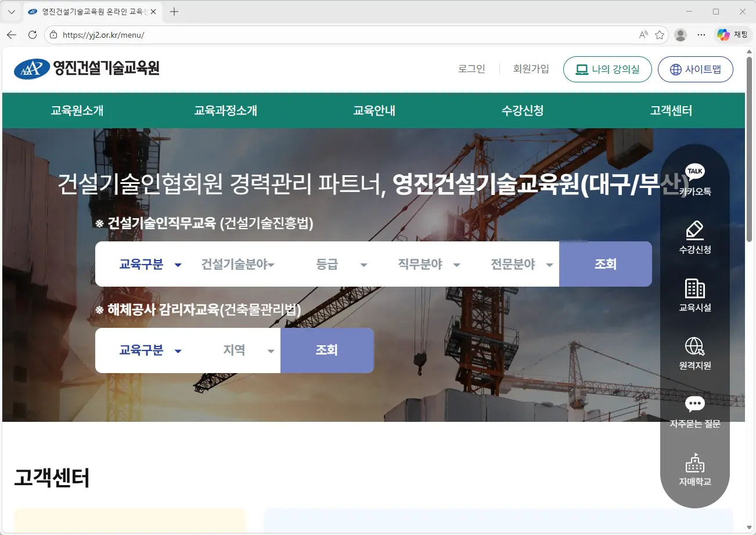756x535 pixels.
Task: Click the 영진건설기술교육원 logo
Action: pos(87,68)
